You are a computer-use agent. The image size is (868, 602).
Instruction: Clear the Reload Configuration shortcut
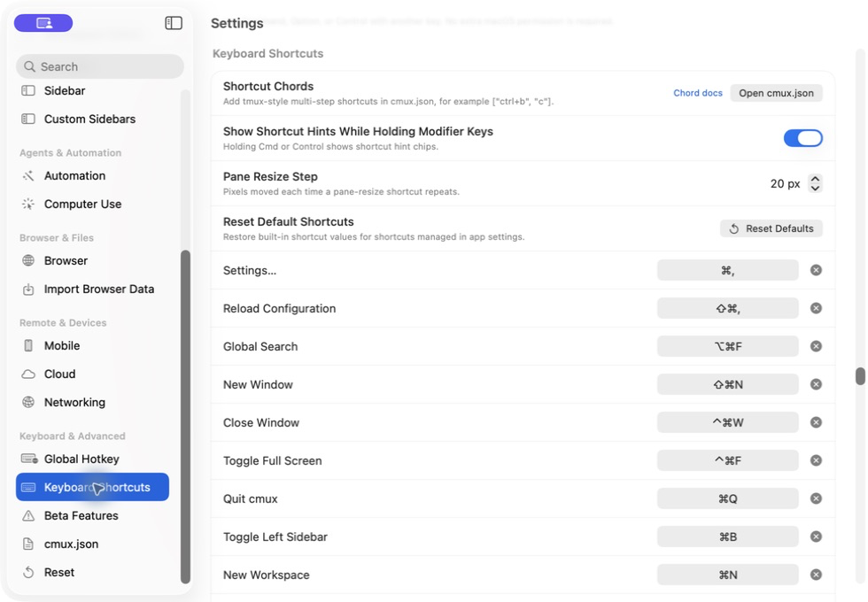click(816, 308)
